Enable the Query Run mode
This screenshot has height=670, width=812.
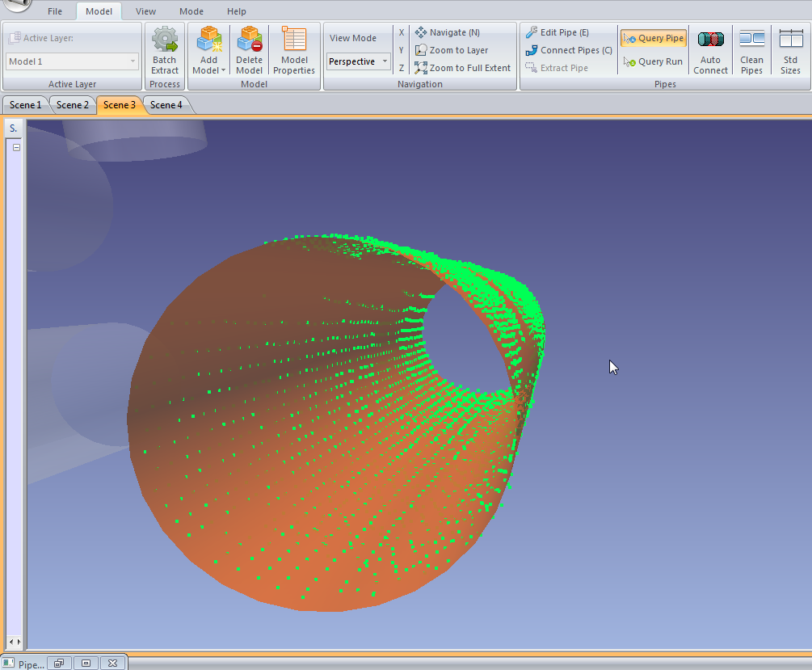(x=653, y=61)
